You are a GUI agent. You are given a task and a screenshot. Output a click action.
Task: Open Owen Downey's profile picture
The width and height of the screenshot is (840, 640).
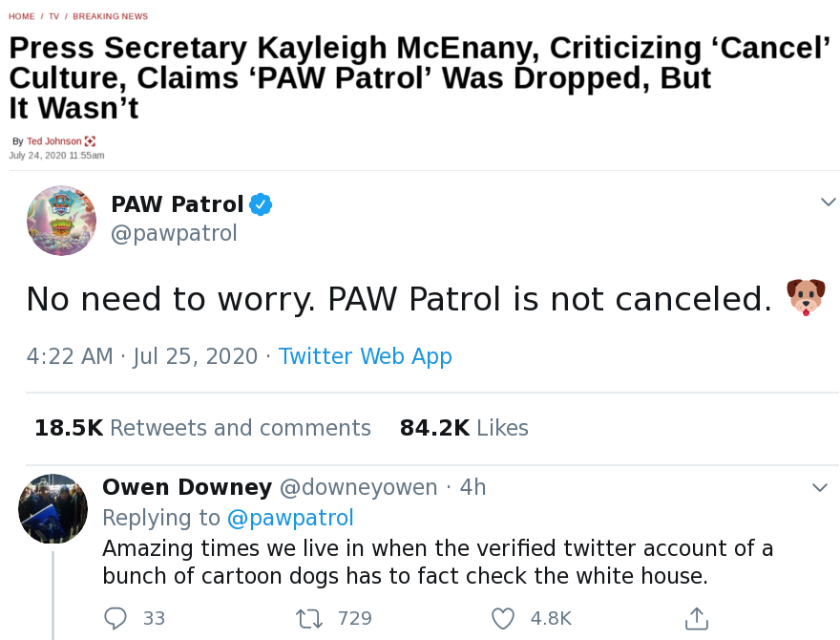point(53,508)
